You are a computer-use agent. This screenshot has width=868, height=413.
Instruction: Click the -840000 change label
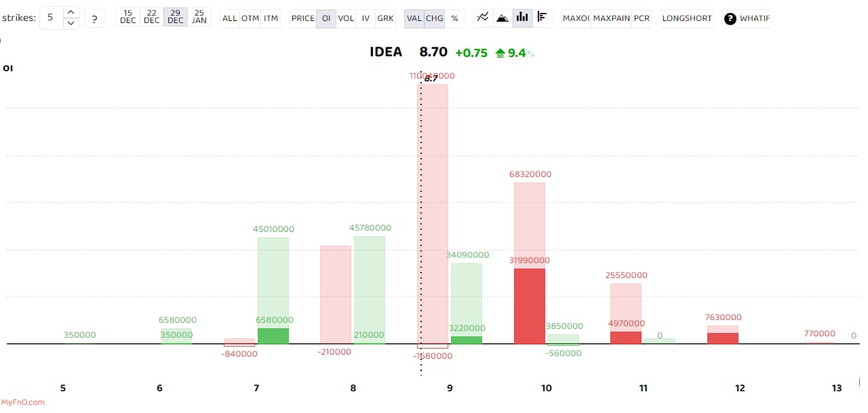click(x=239, y=354)
